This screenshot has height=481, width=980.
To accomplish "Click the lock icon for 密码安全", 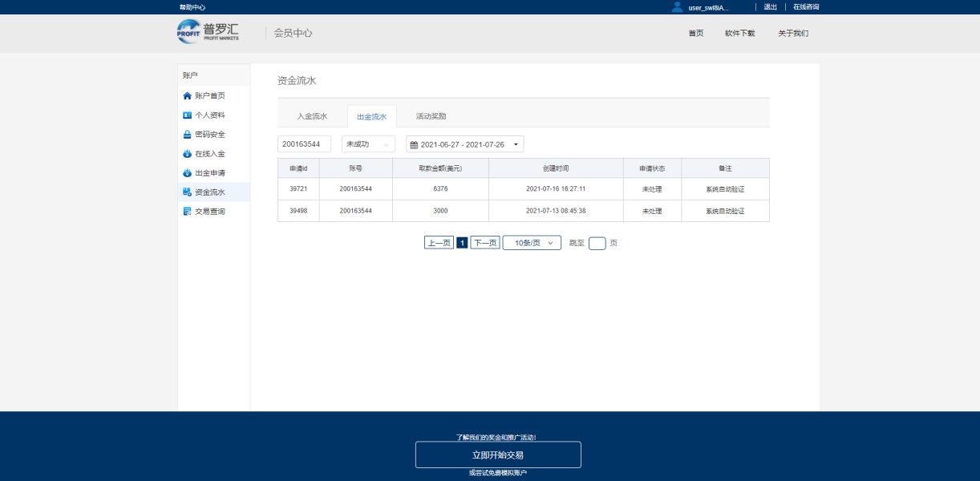I will [188, 135].
